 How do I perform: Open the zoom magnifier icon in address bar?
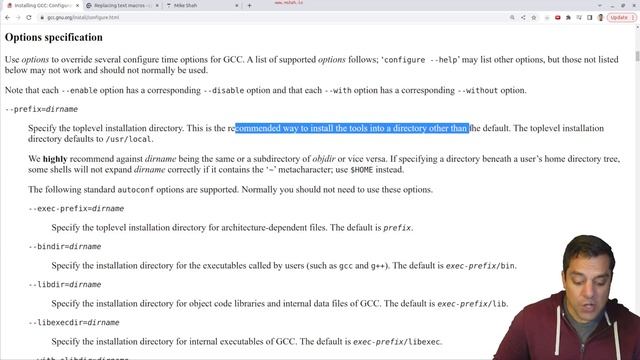coord(512,18)
